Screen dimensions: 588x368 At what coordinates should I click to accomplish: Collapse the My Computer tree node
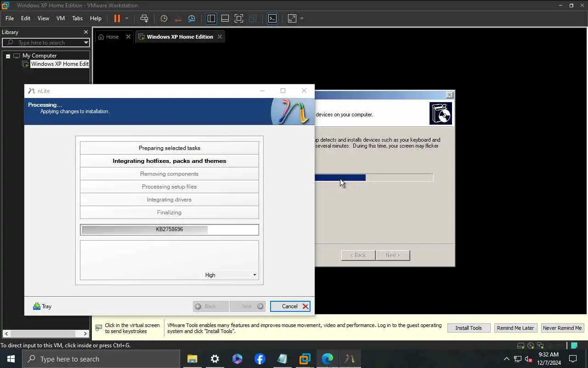coord(8,56)
